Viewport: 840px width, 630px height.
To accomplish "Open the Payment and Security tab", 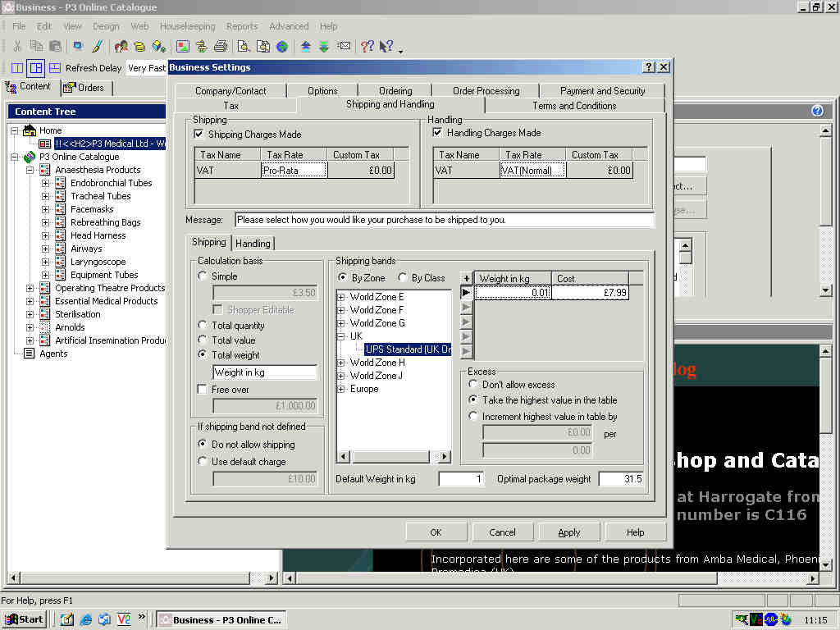I will [602, 91].
